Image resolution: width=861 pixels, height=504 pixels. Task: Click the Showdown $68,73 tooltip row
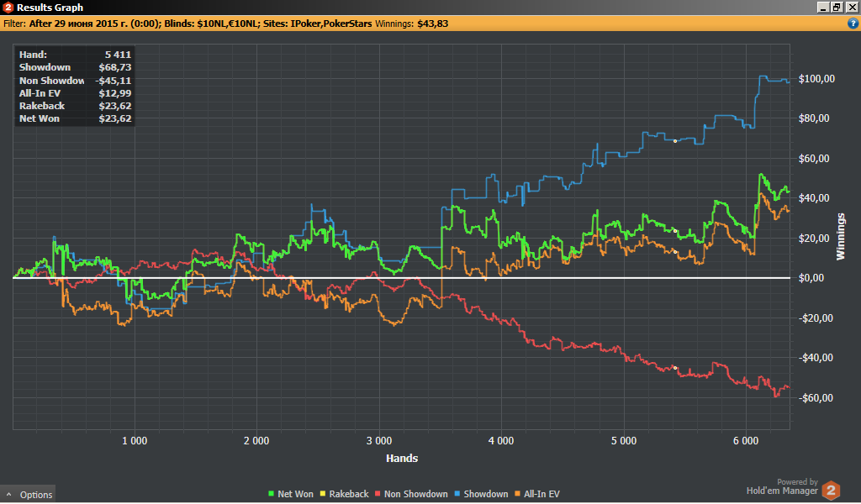[x=75, y=67]
